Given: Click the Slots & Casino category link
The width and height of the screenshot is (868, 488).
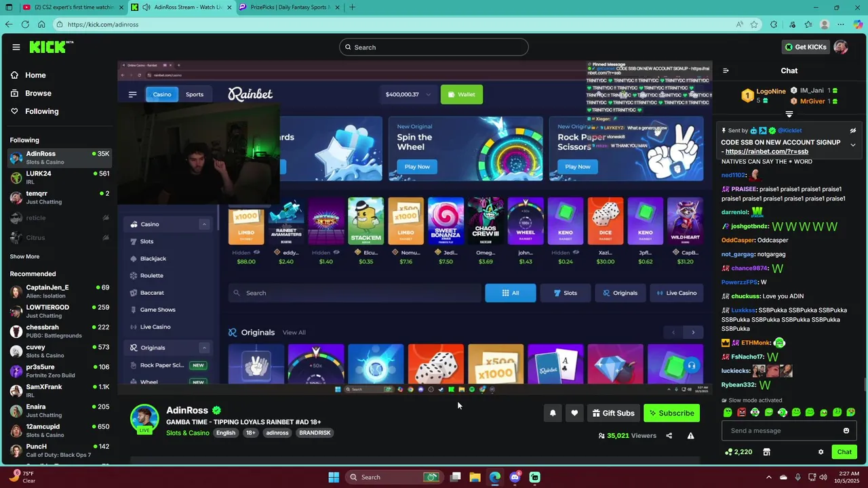Looking at the screenshot, I should point(188,433).
